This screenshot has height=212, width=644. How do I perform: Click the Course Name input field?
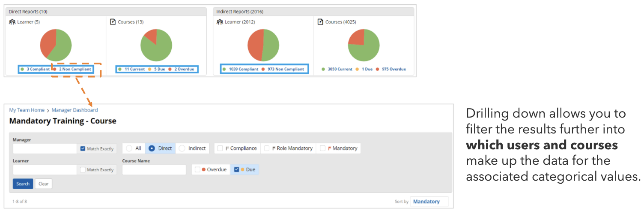click(154, 170)
